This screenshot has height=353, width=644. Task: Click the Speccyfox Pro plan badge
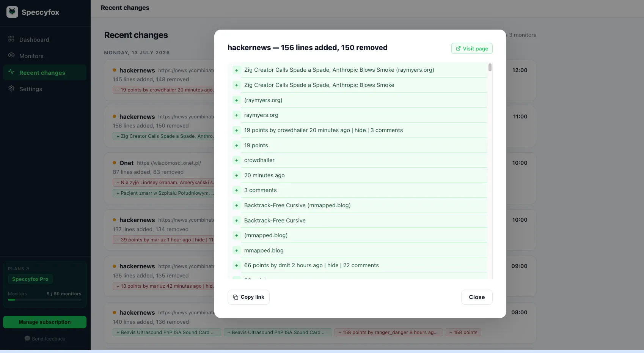coord(30,279)
